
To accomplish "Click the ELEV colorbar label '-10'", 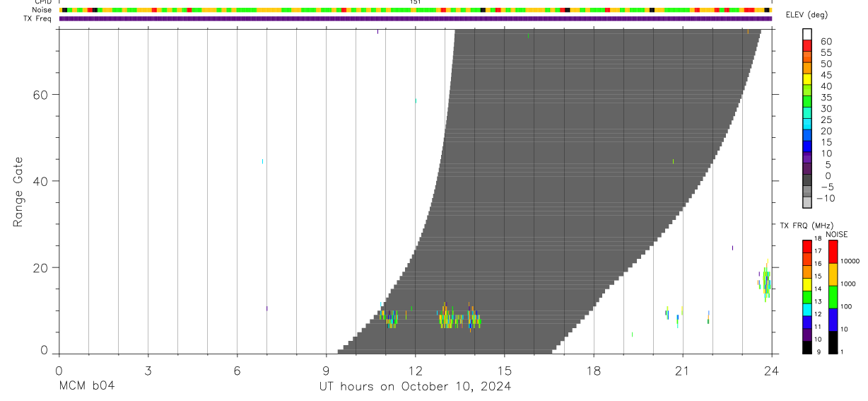I will click(x=826, y=198).
